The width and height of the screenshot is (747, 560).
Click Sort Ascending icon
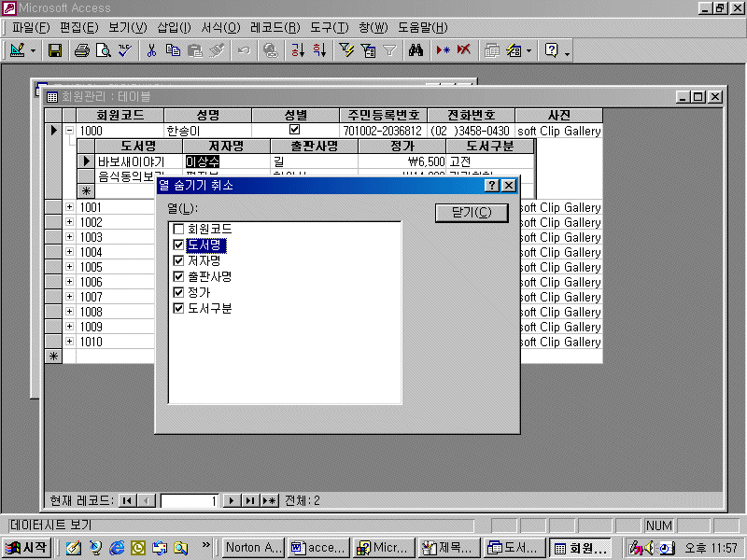pos(298,50)
